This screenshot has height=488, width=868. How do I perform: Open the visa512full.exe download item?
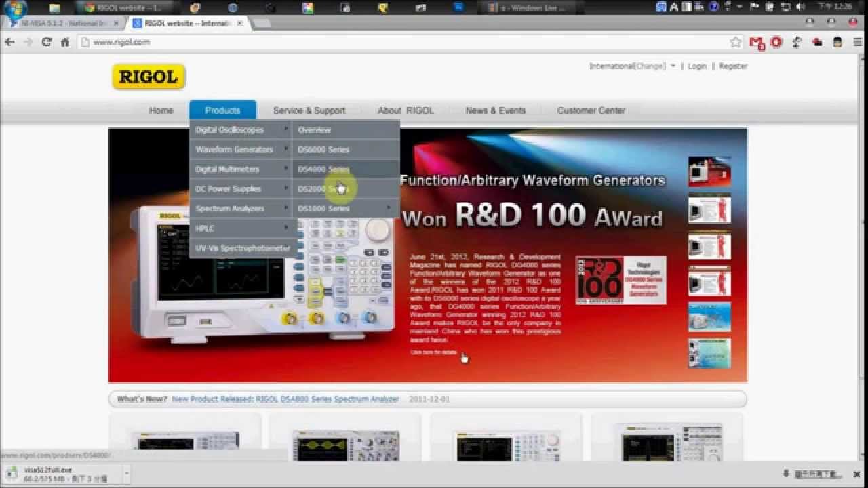pyautogui.click(x=61, y=474)
